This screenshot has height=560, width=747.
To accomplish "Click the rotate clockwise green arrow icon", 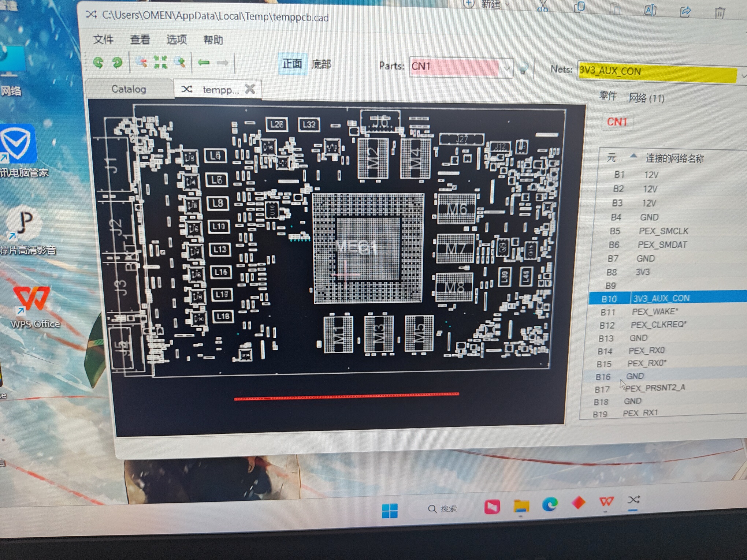I will click(117, 63).
